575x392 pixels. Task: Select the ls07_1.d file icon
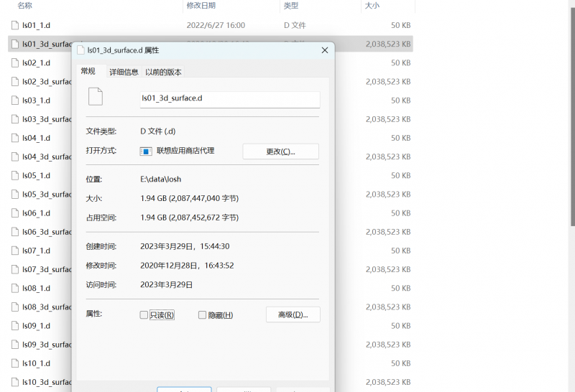[15, 251]
